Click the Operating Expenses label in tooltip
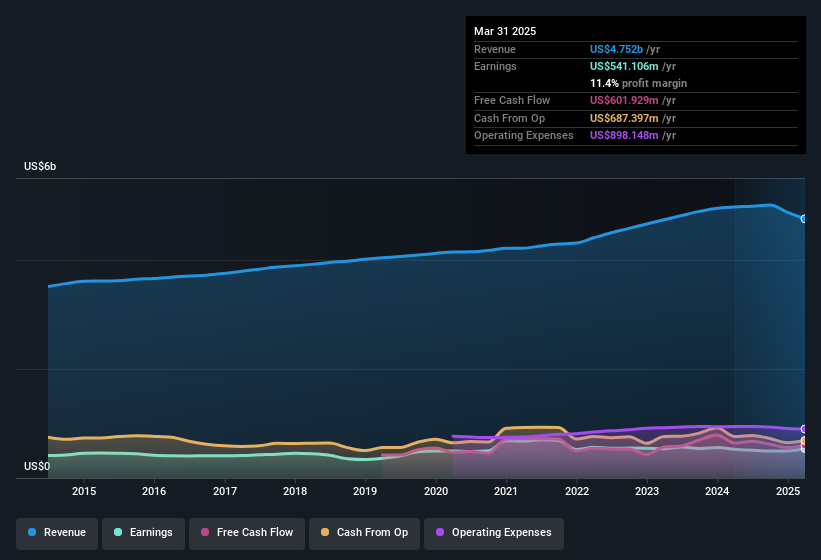The height and width of the screenshot is (560, 821). [524, 135]
